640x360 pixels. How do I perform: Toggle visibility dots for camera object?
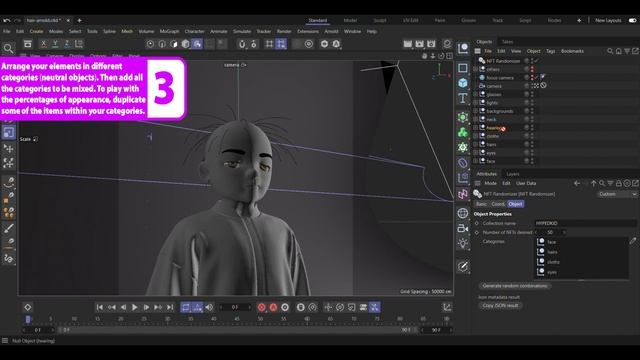coord(532,86)
